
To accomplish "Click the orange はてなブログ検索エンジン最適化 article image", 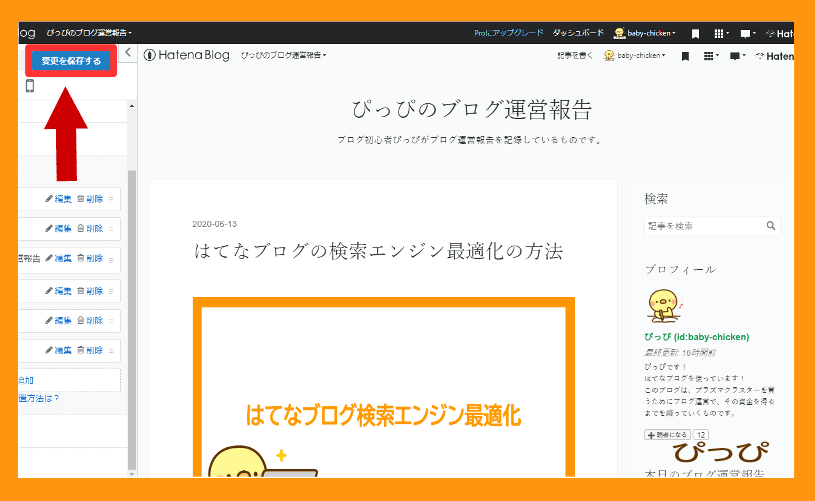I will tap(384, 387).
